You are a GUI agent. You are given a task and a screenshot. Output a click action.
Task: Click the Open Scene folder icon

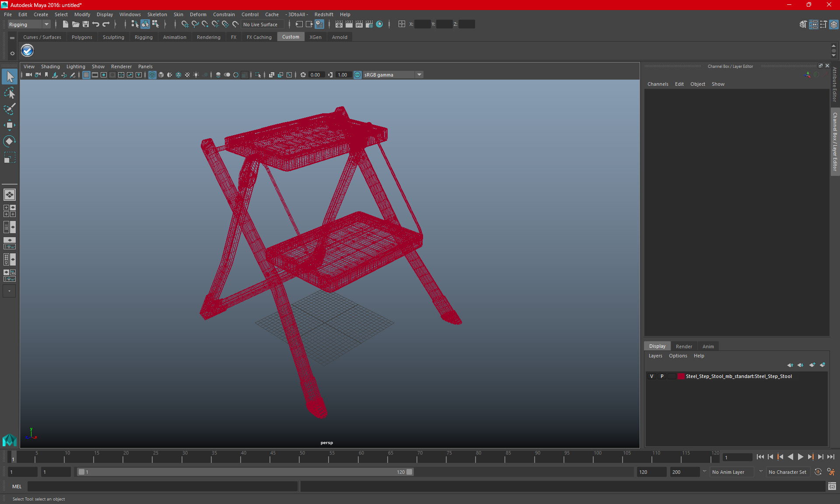(x=75, y=24)
